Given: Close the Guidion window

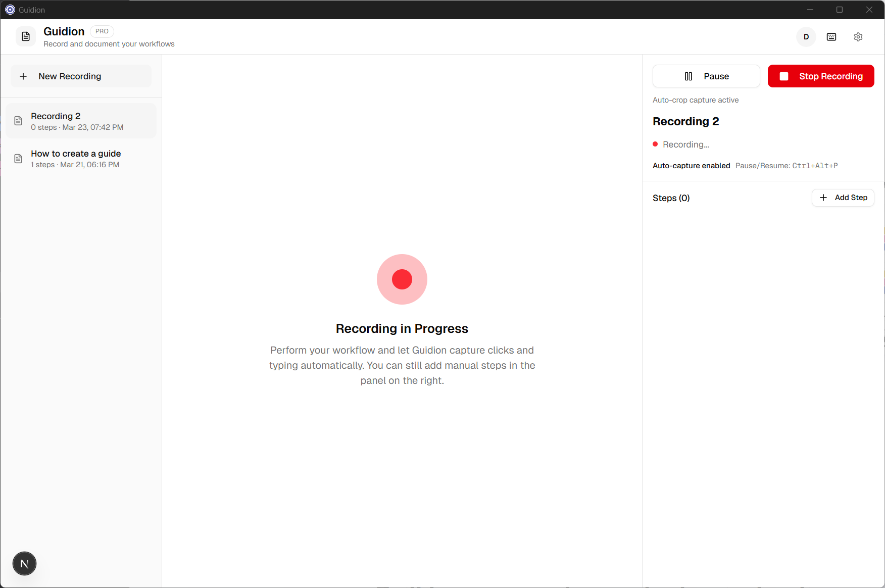Looking at the screenshot, I should pos(869,10).
